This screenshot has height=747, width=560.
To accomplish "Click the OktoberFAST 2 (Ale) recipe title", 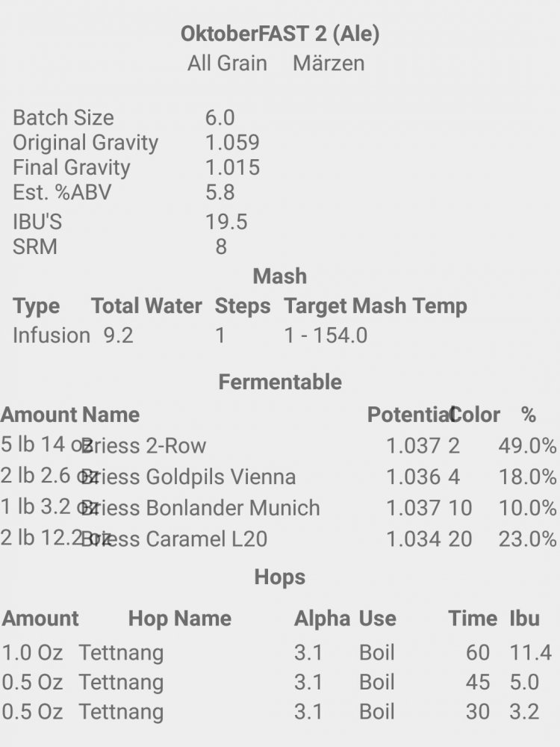I will click(280, 34).
